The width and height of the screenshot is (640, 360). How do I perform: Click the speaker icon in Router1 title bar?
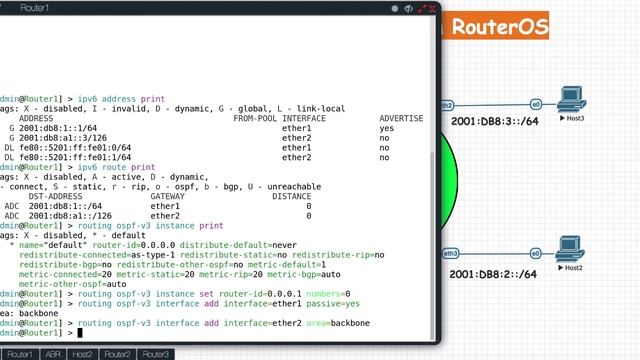pos(408,9)
